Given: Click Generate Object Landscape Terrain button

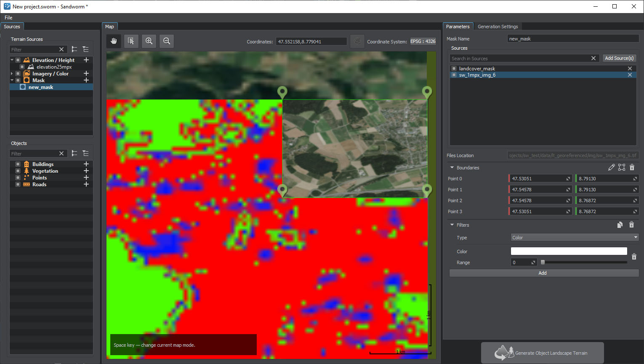Looking at the screenshot, I should pyautogui.click(x=542, y=353).
